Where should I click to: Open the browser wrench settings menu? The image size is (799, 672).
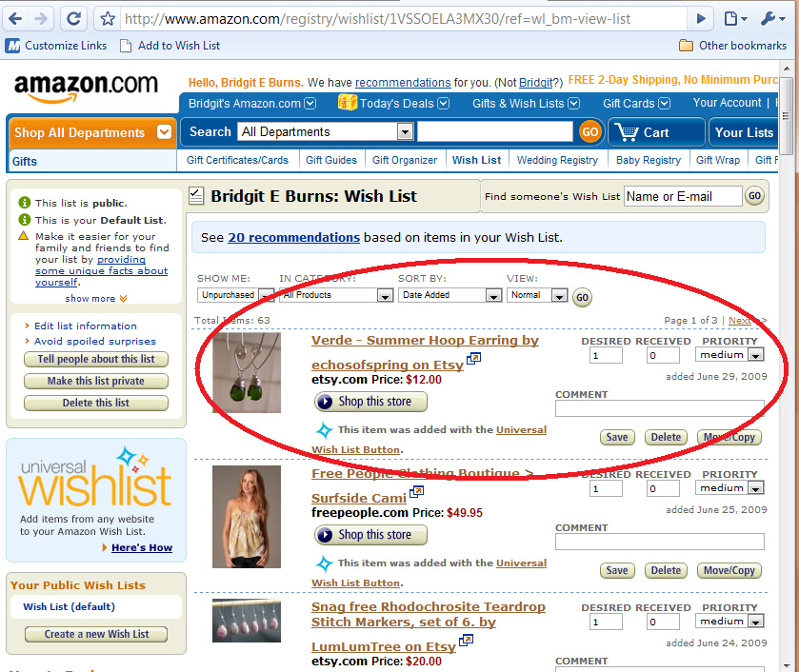click(773, 19)
